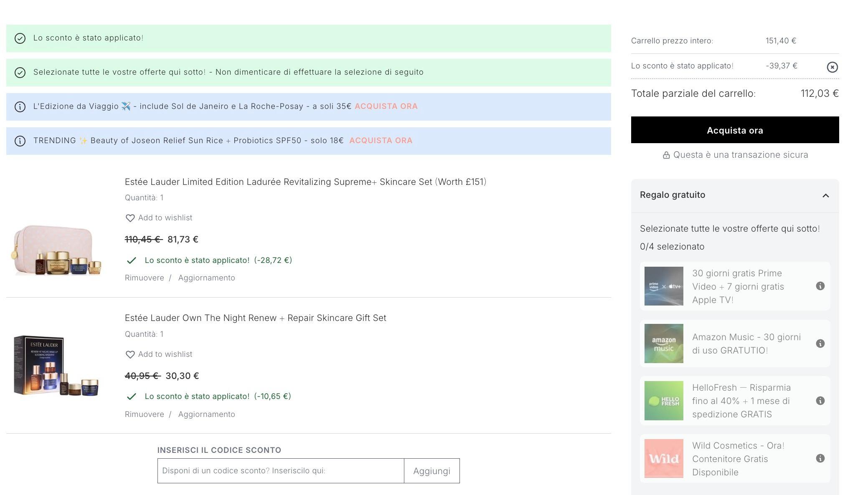Click the discount amount '-39,37 €'

782,66
